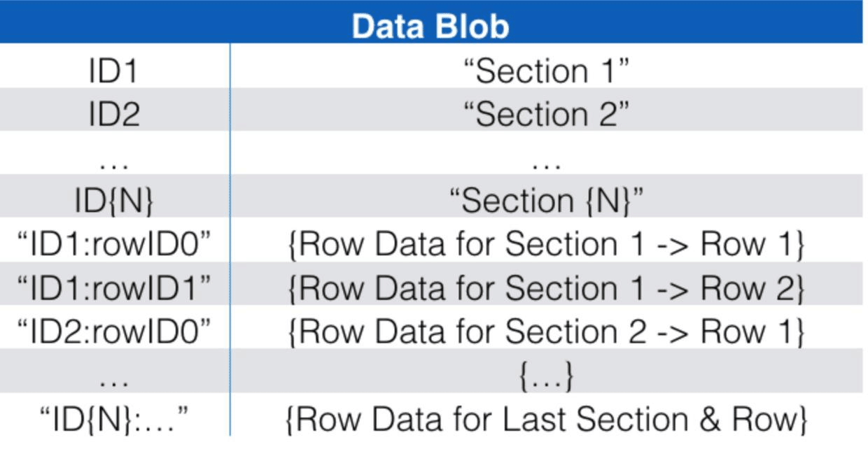Click the ellipsis key cell below "ID2:rowID0"
Screen dimensions: 868x470
point(113,379)
